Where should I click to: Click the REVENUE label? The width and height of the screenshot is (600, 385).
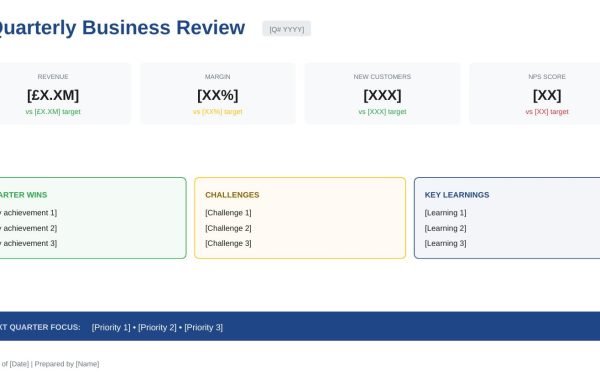pos(53,77)
